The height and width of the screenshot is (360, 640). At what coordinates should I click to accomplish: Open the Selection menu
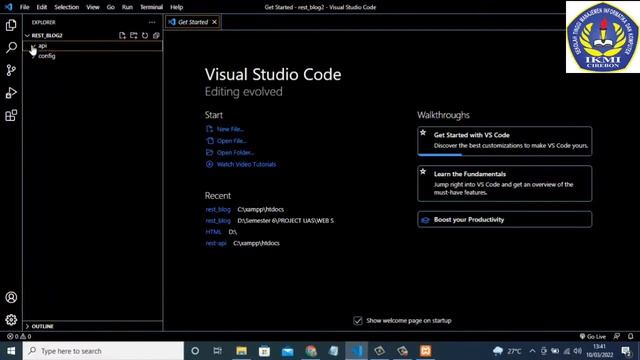point(67,7)
